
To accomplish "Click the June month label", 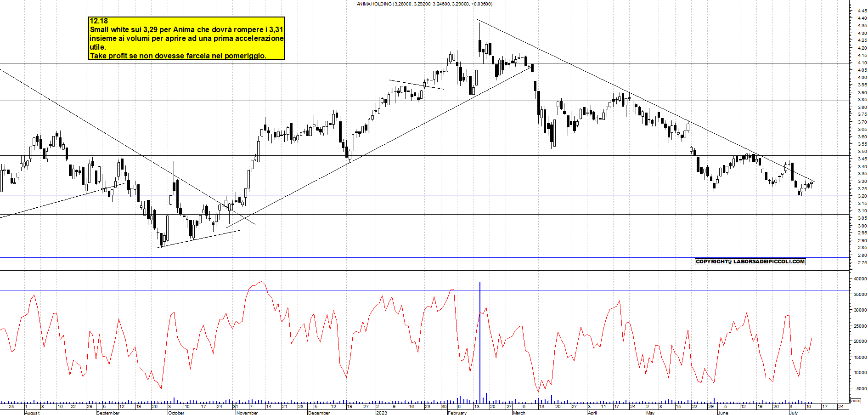I will 723,413.
